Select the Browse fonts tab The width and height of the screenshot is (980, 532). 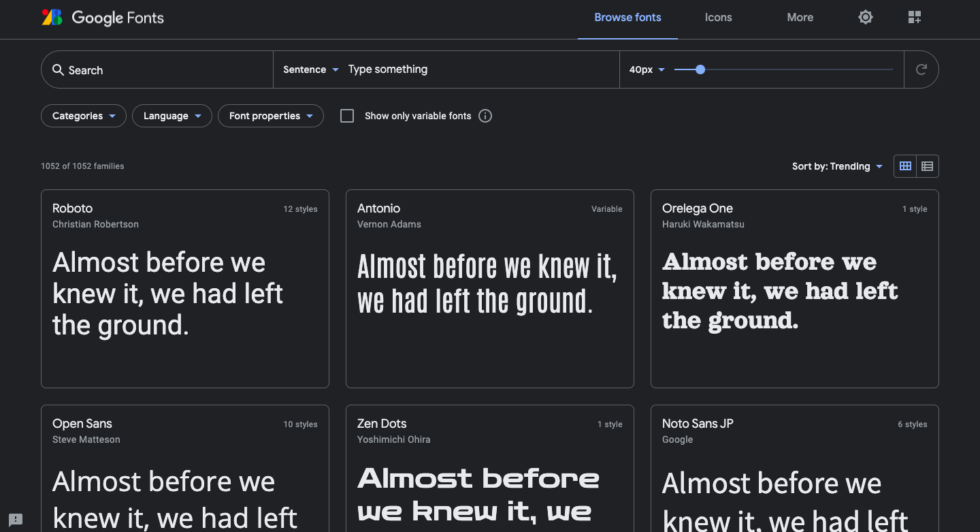pos(627,18)
